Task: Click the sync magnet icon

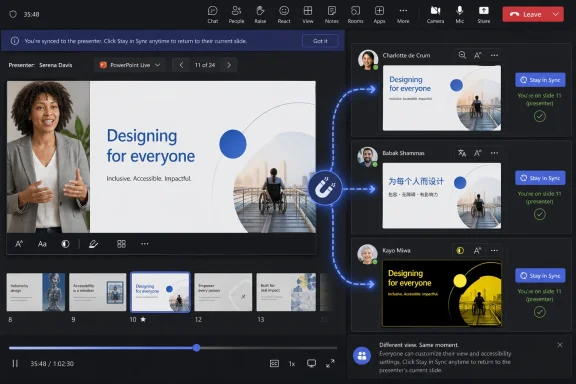Action: coord(325,188)
